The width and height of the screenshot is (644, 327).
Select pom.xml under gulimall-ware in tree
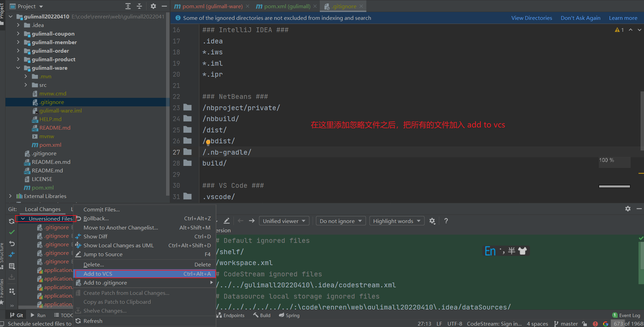pyautogui.click(x=50, y=145)
